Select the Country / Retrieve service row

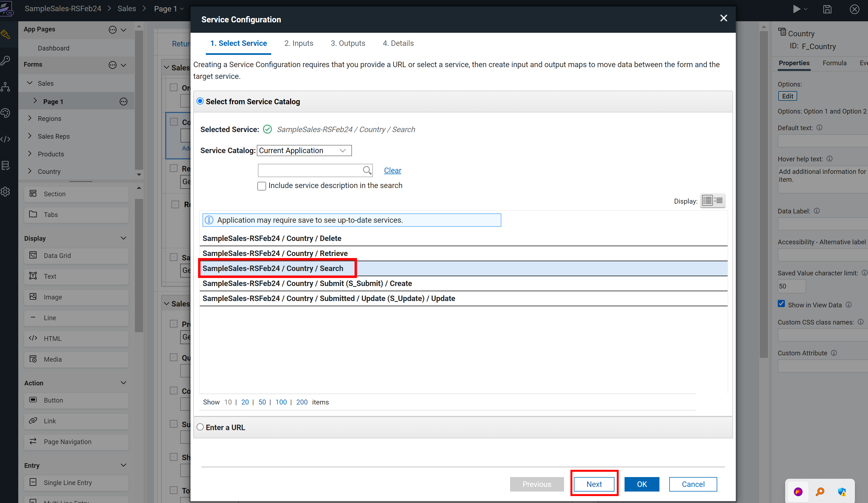pos(275,253)
